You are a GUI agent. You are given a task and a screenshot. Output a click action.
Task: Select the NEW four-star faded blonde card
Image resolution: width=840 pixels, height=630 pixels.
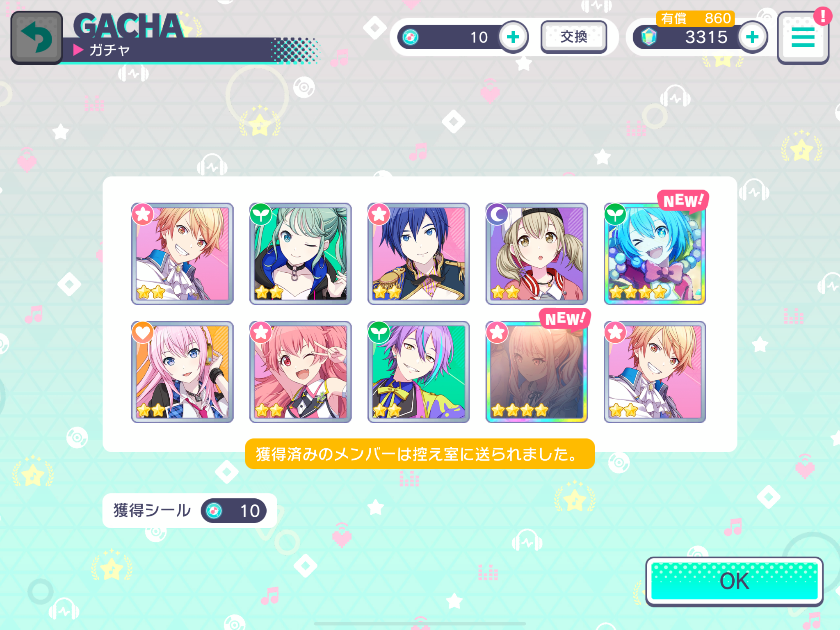536,372
